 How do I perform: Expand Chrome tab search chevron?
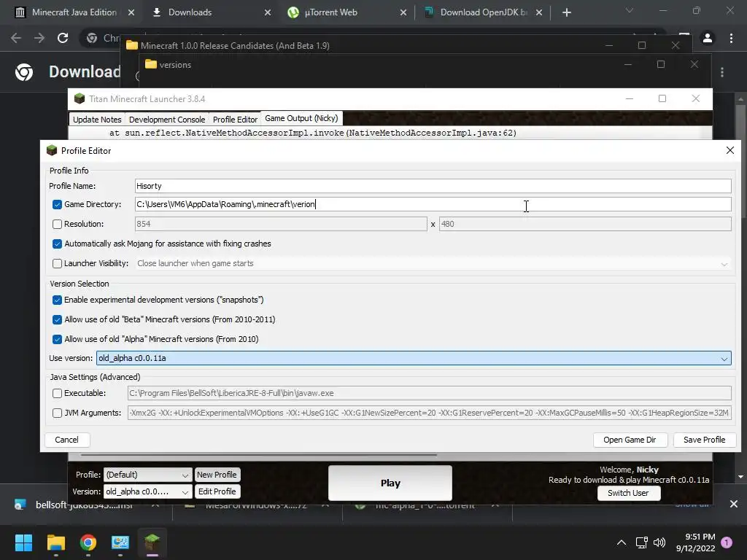point(630,10)
